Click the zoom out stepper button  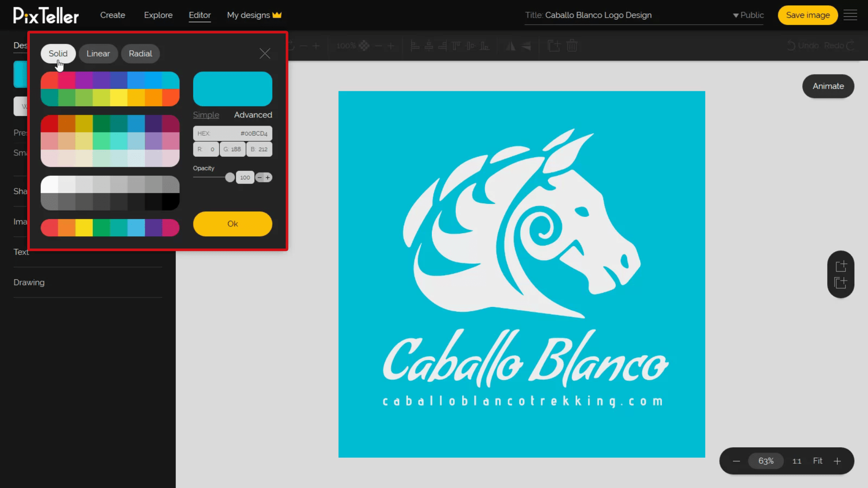[736, 460]
